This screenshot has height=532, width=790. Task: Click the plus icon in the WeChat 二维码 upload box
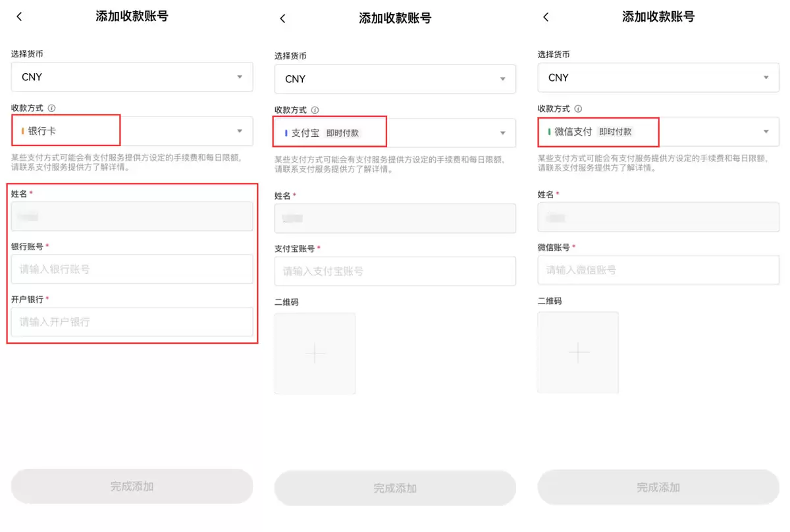tap(578, 353)
